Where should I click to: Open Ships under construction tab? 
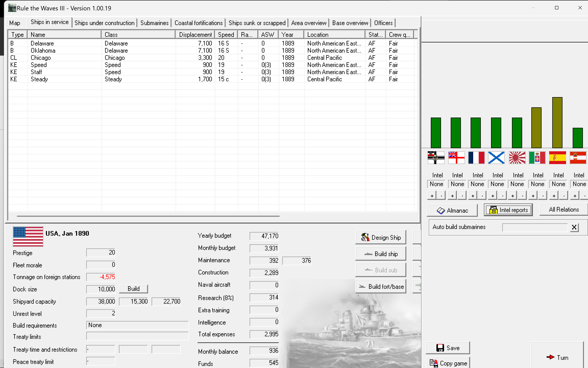click(x=104, y=23)
